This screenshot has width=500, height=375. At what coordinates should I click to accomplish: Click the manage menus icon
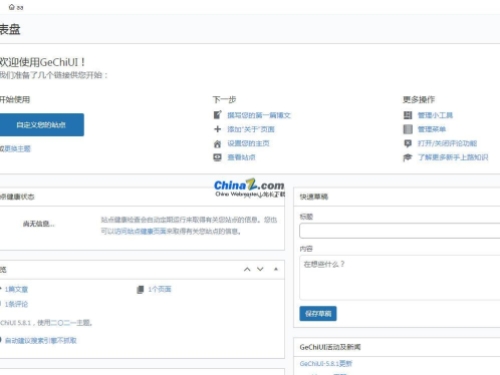(x=408, y=129)
